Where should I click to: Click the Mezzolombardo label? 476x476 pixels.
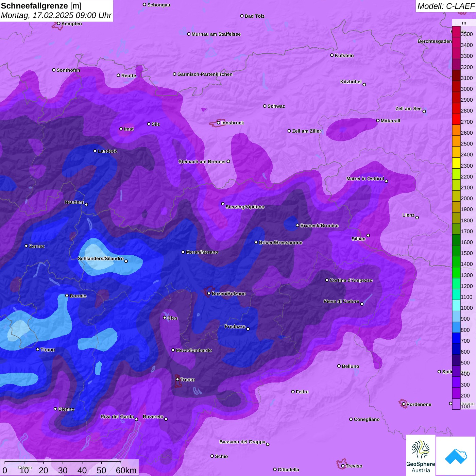pos(194,350)
